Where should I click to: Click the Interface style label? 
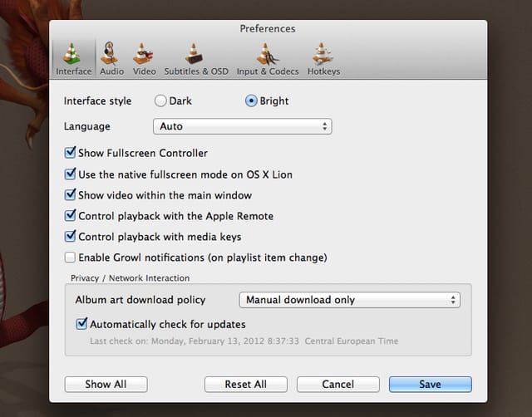(x=97, y=101)
